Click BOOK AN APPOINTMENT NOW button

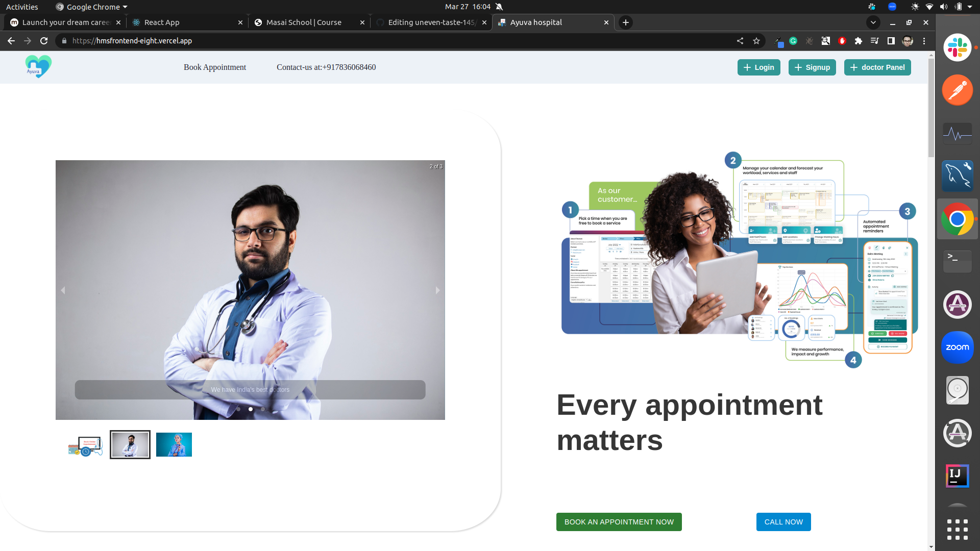[x=619, y=522]
